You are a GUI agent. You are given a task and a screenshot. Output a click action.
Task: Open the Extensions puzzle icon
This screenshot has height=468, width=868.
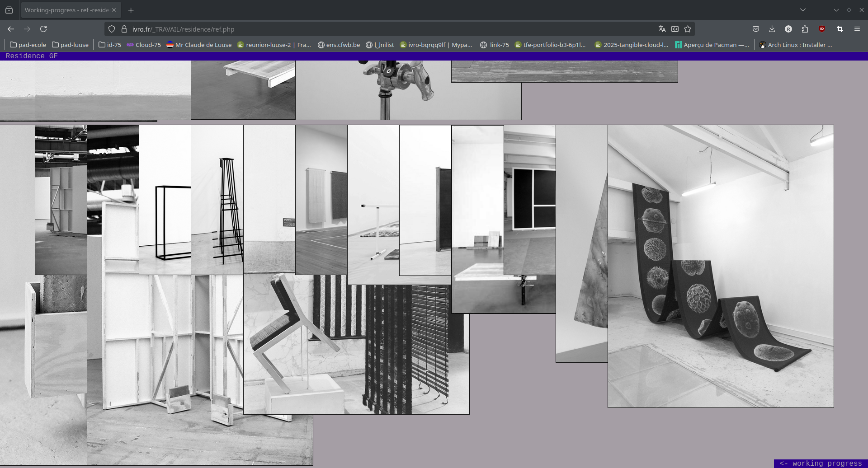tap(805, 29)
